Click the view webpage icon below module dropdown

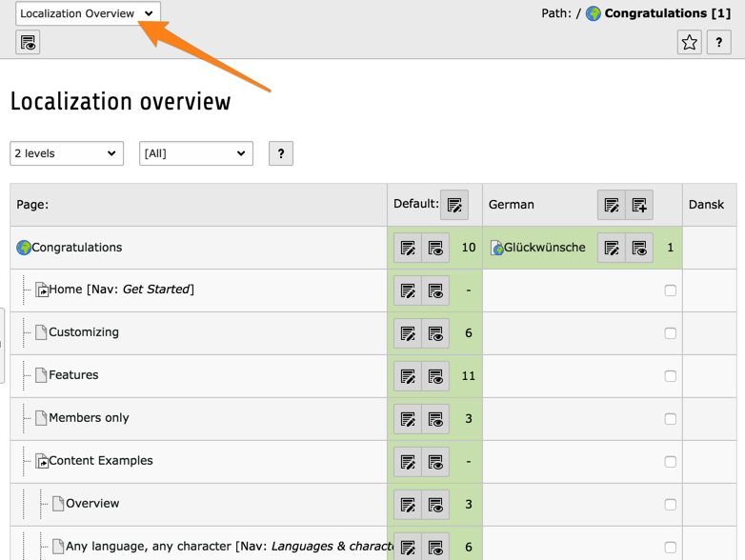click(28, 42)
